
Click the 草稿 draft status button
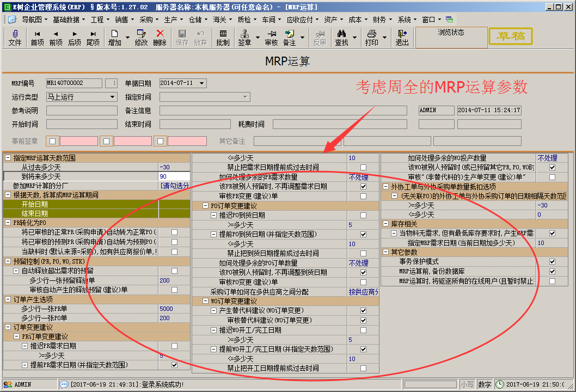(511, 36)
